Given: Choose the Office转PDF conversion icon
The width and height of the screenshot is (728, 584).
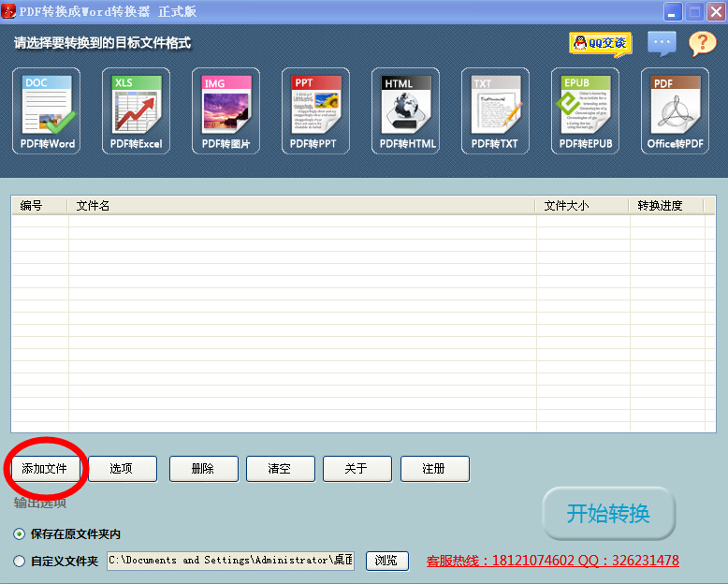Looking at the screenshot, I should point(675,111).
